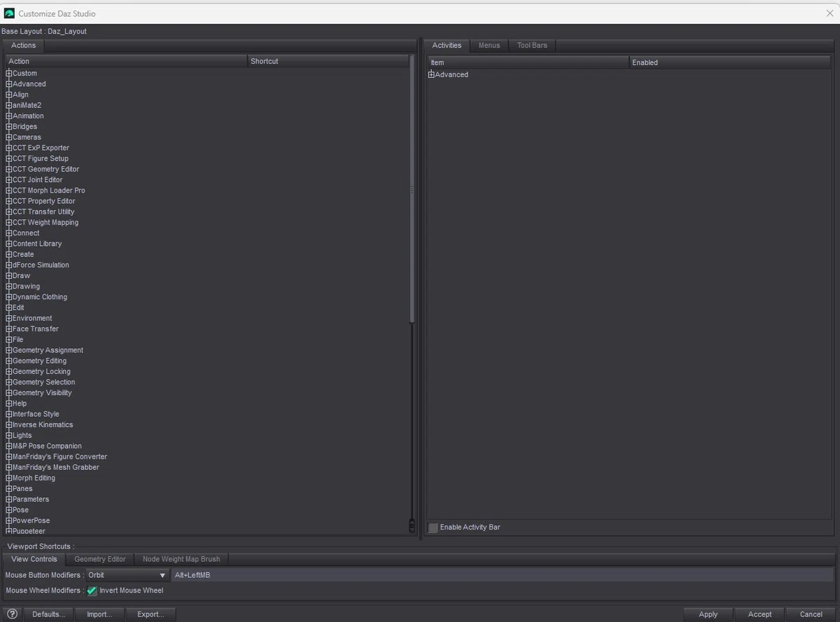The width and height of the screenshot is (840, 622).
Task: Switch to the Tool Bars tab
Action: click(x=532, y=46)
